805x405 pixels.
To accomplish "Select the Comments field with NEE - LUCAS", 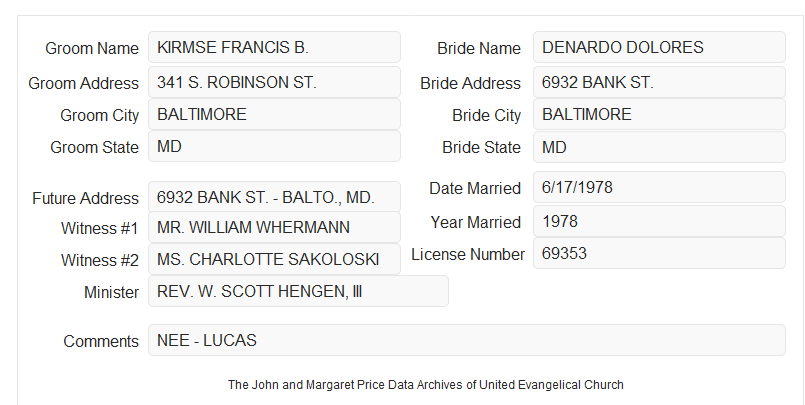I will pyautogui.click(x=467, y=340).
